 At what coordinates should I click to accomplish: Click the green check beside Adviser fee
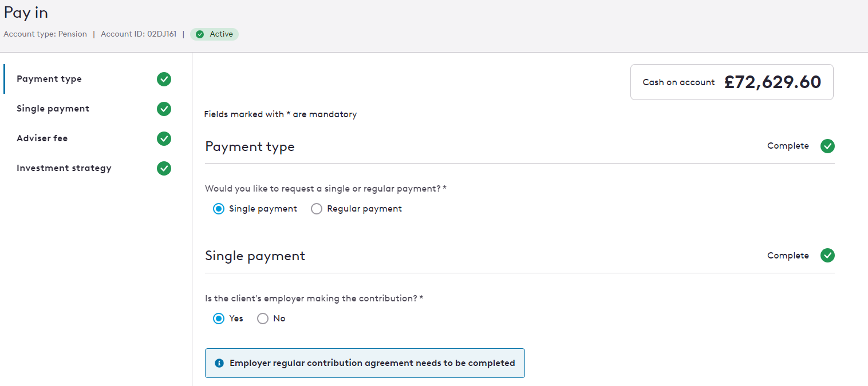[x=164, y=138]
